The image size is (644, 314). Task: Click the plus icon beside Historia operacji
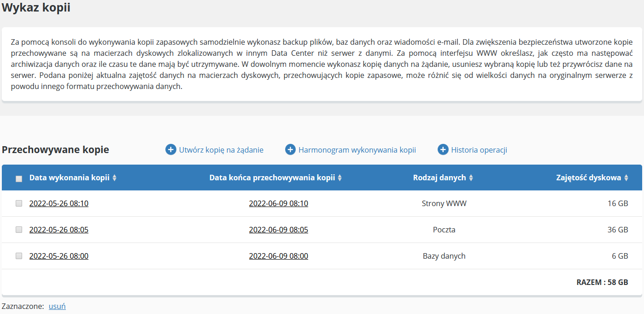[443, 150]
